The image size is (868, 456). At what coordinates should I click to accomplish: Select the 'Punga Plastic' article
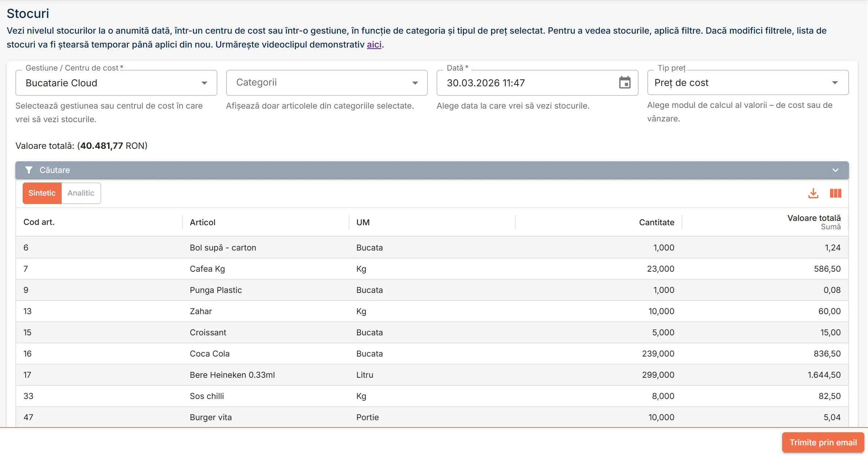pyautogui.click(x=216, y=290)
